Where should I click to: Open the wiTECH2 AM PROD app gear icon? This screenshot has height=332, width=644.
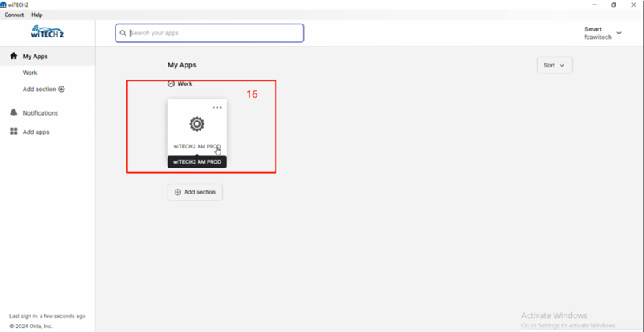tap(197, 124)
